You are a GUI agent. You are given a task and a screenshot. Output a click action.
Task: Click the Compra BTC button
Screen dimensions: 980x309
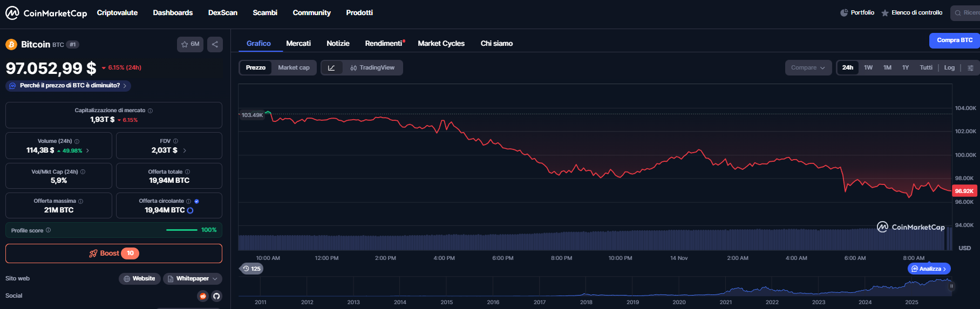click(954, 40)
